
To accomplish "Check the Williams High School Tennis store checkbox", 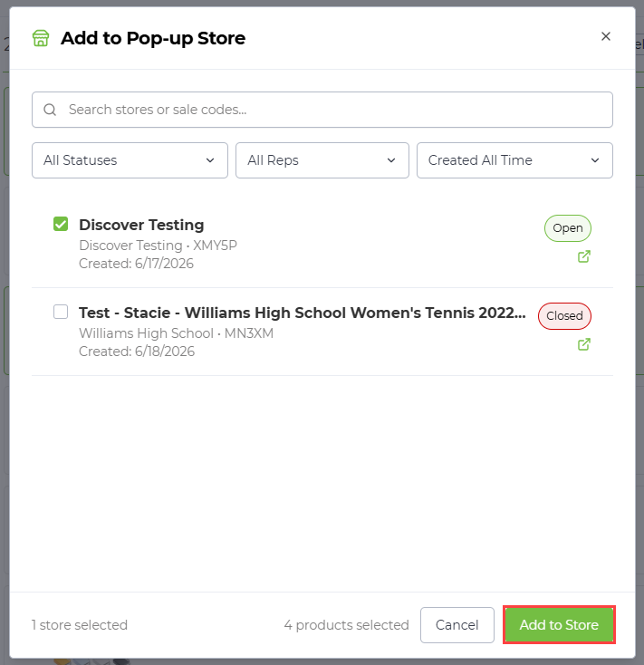I will click(61, 312).
